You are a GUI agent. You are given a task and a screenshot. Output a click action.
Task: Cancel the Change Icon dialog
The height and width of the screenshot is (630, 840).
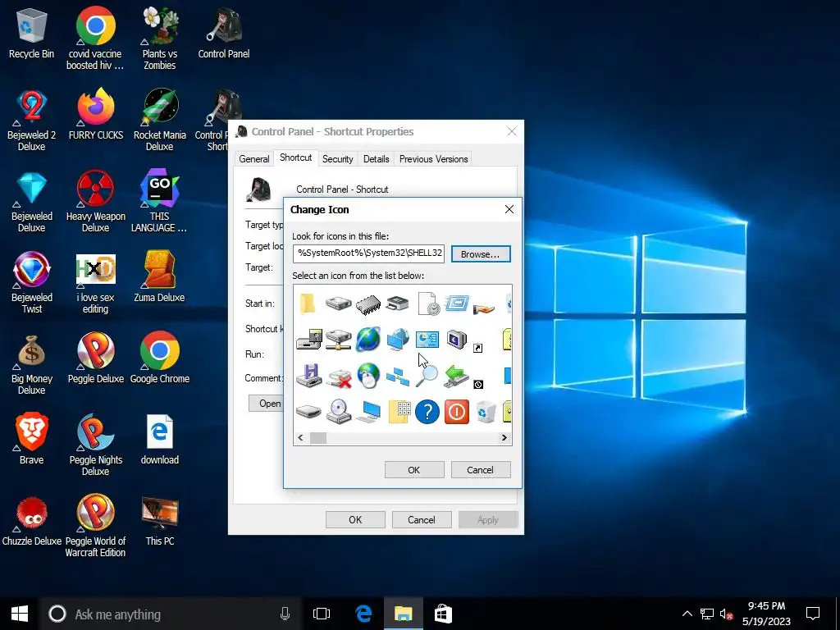[481, 470]
